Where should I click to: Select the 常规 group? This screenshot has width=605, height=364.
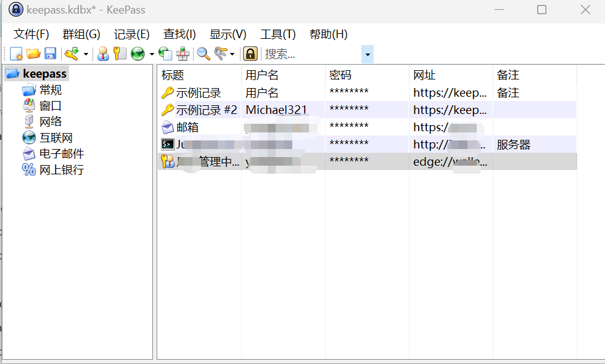pyautogui.click(x=51, y=90)
